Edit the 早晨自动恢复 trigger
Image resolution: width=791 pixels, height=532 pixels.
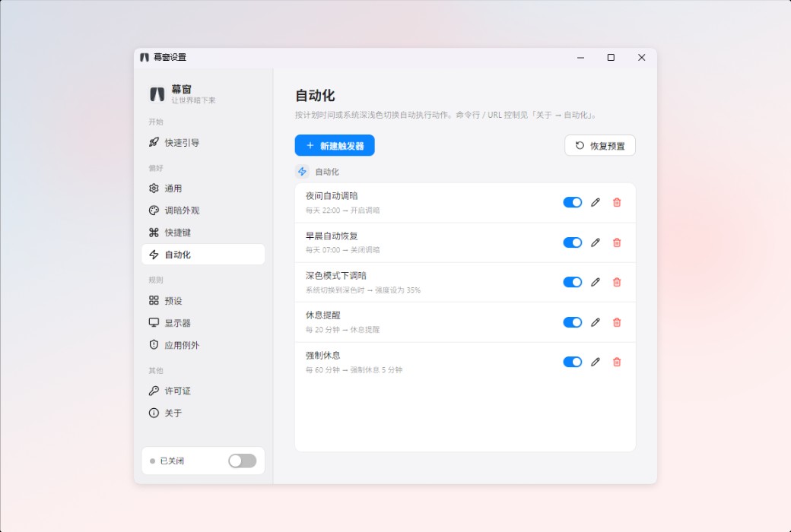click(596, 242)
